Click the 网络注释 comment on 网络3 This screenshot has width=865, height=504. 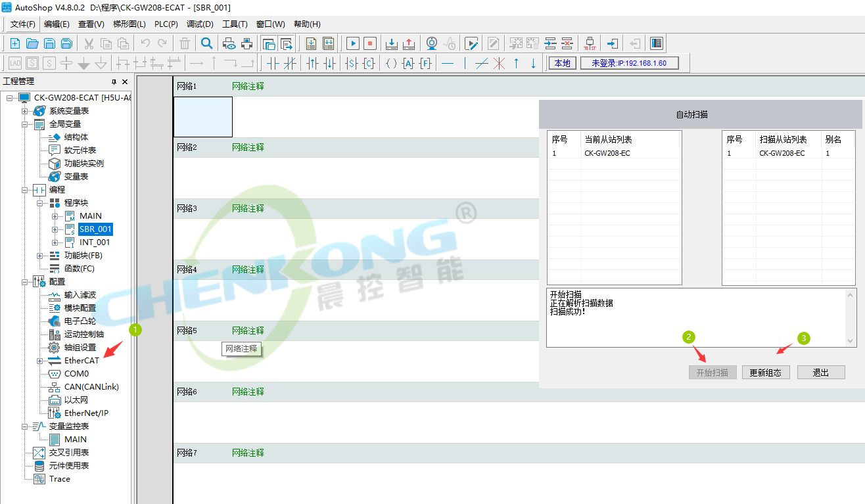coord(248,208)
